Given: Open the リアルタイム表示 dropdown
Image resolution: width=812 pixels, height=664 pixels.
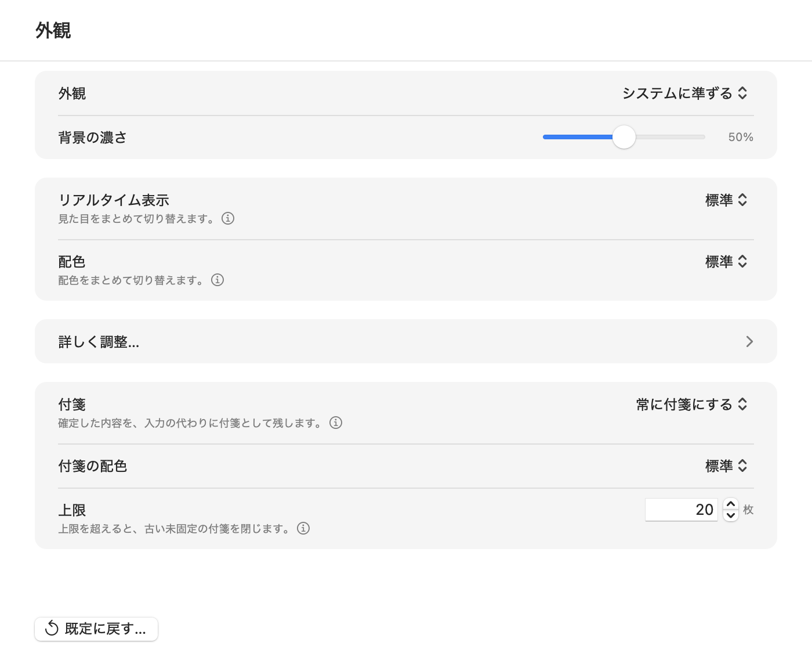Looking at the screenshot, I should [x=726, y=200].
